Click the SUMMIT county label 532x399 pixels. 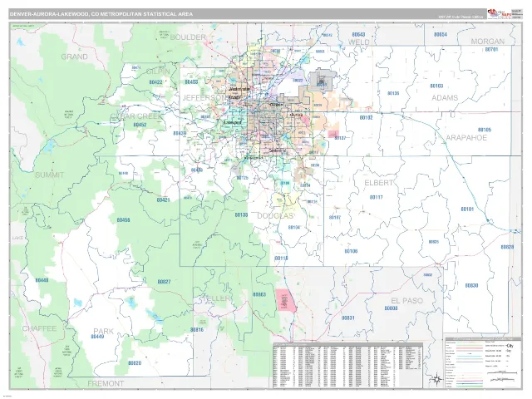click(50, 175)
